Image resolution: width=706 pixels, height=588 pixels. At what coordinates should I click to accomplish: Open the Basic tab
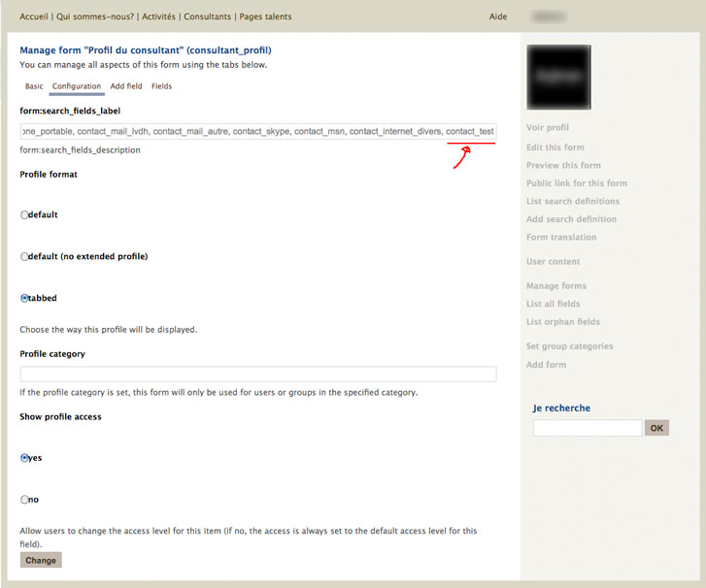[34, 86]
